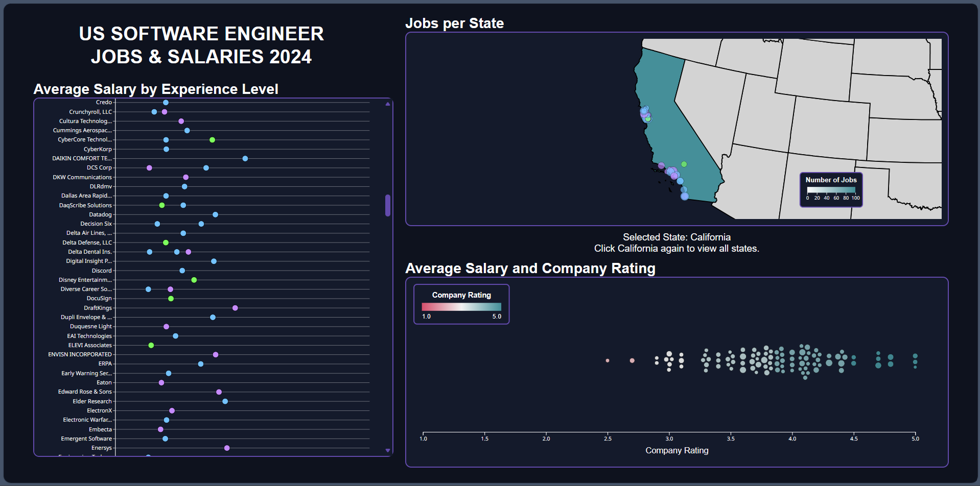
Task: Click the Jobs per State heading
Action: 454,23
